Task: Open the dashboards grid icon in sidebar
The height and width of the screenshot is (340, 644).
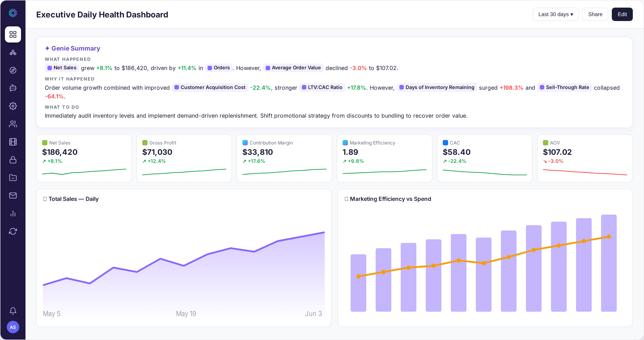Action: 13,34
